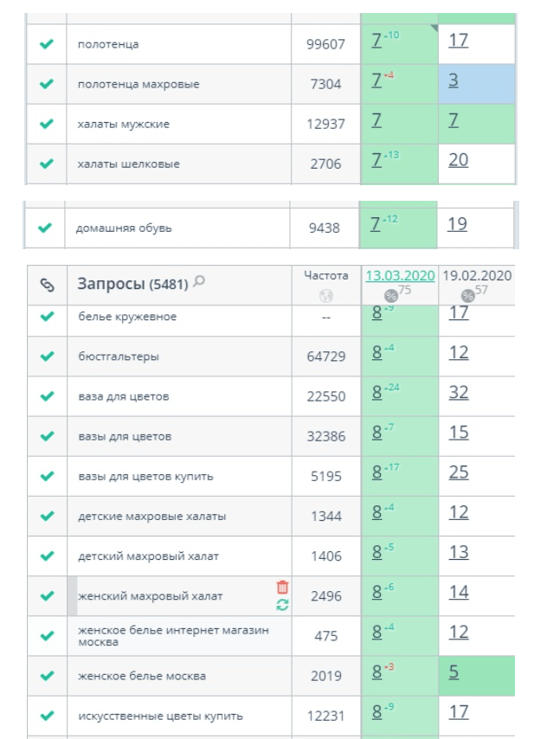Toggle the checkmark for бюстгальтеры

pos(47,357)
